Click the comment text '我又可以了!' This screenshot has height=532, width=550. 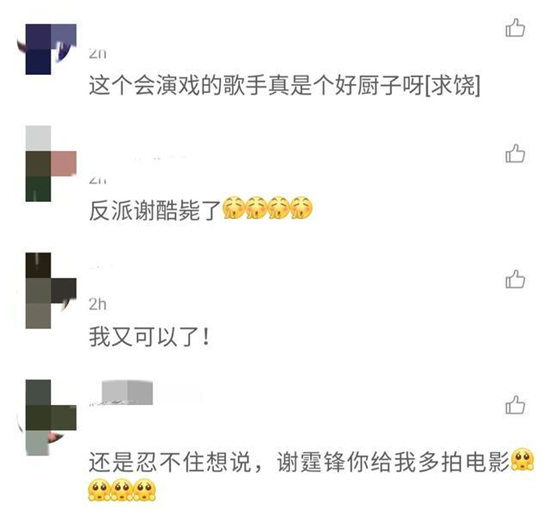click(150, 337)
